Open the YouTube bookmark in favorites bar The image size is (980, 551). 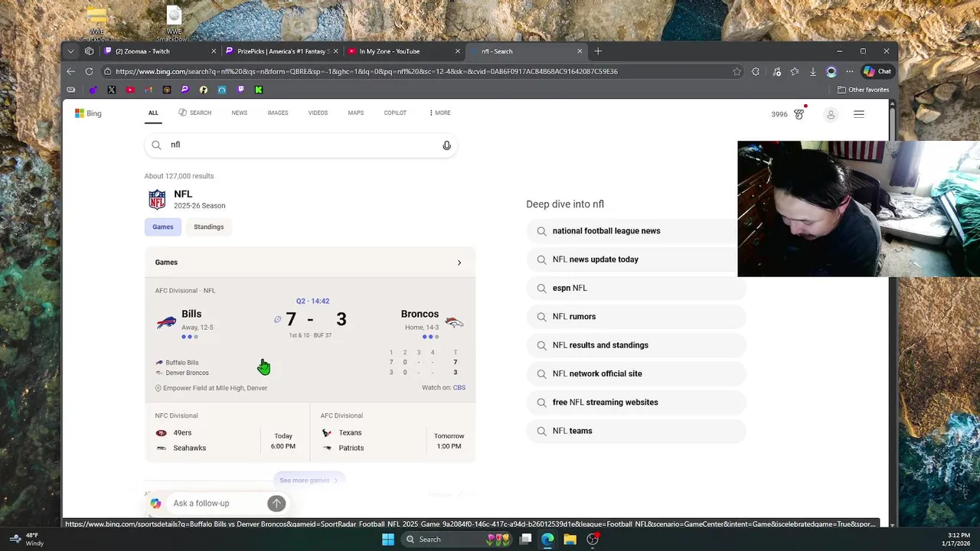pyautogui.click(x=130, y=90)
